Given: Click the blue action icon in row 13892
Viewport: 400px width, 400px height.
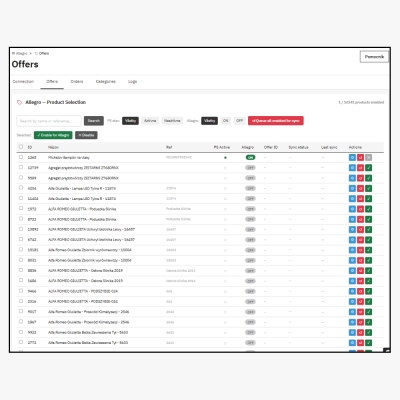Looking at the screenshot, I should pos(352,229).
